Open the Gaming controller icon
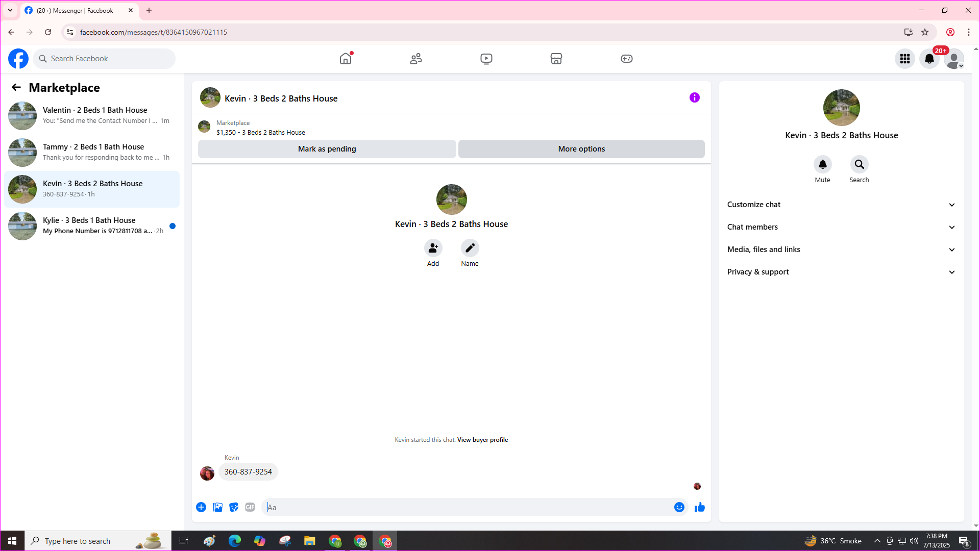 pyautogui.click(x=626, y=59)
